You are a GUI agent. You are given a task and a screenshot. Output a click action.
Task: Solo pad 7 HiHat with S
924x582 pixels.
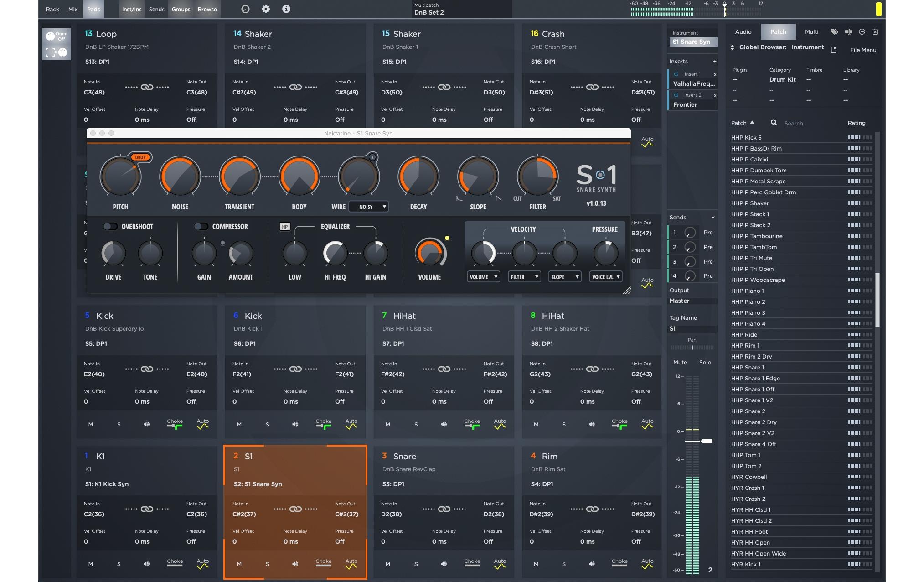(416, 425)
